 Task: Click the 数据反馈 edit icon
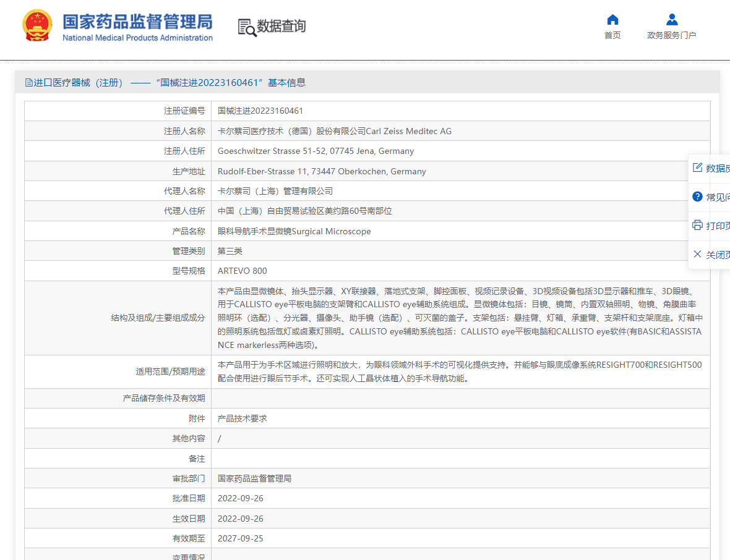tap(697, 168)
